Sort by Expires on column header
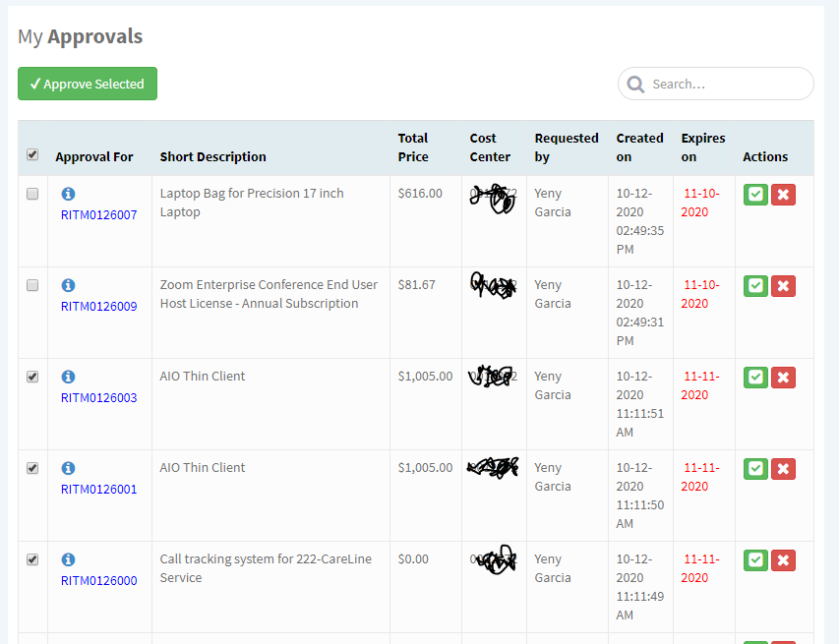839x644 pixels. point(702,147)
